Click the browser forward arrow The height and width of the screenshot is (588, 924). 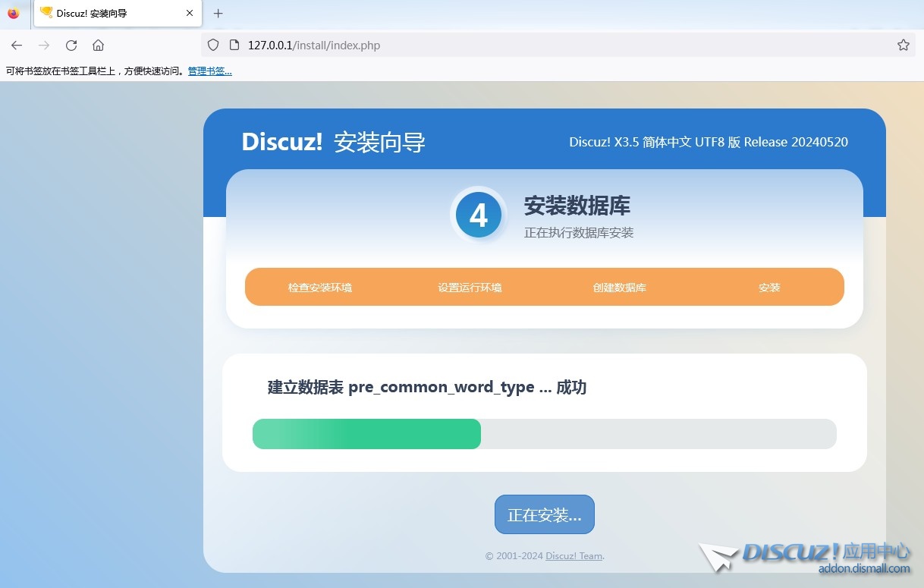(x=44, y=46)
